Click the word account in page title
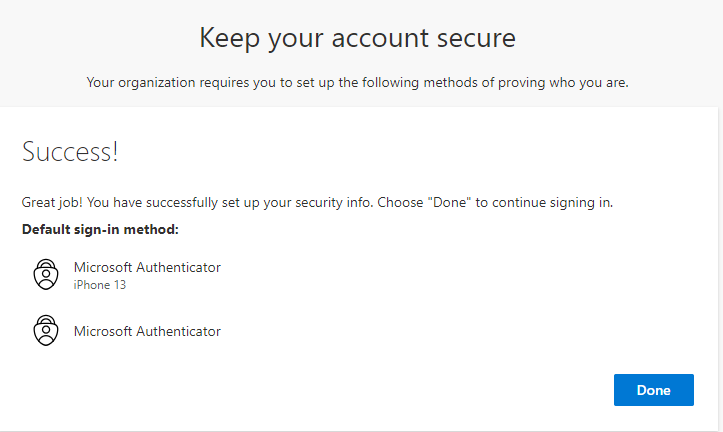Screen dimensions: 723x432 pos(380,38)
